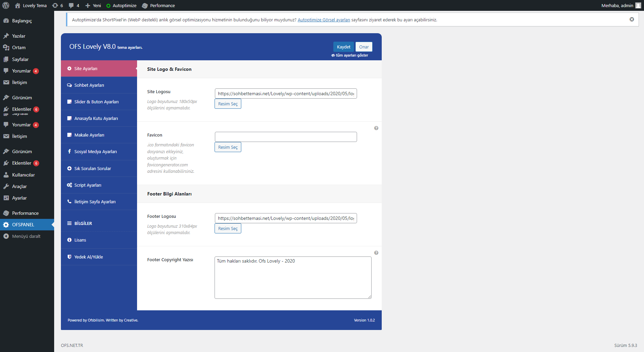
Task: Open Slider & Buton Ayarları tab
Action: [x=99, y=102]
